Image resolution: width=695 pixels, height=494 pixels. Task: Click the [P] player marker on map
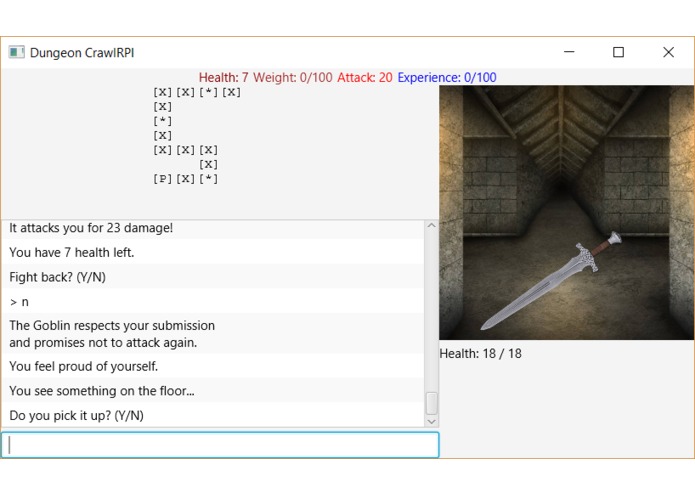tap(163, 179)
